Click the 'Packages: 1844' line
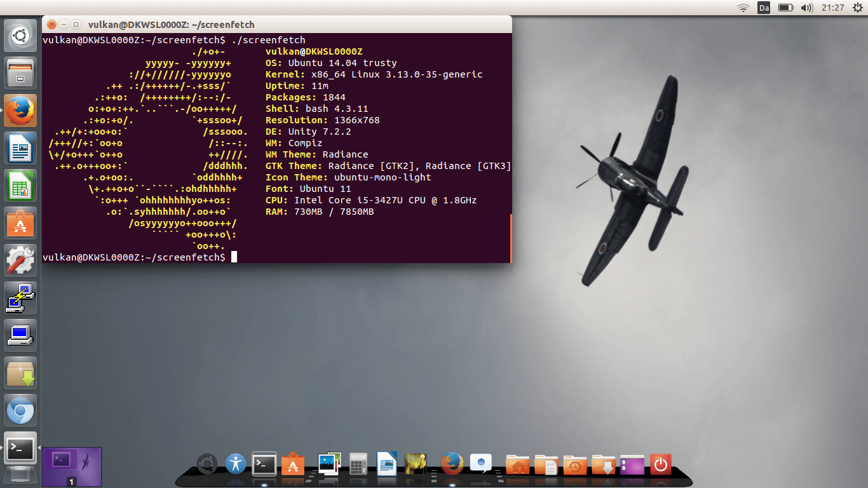 click(306, 97)
